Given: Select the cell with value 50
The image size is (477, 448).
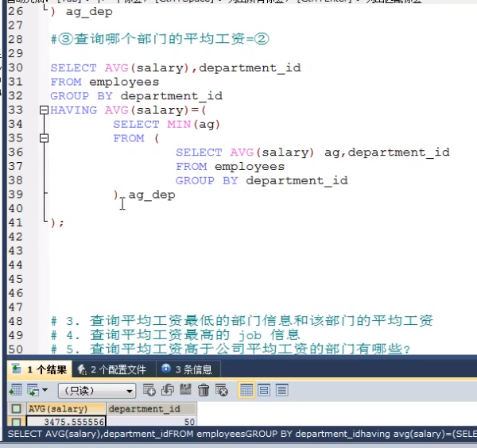Looking at the screenshot, I should (x=152, y=422).
